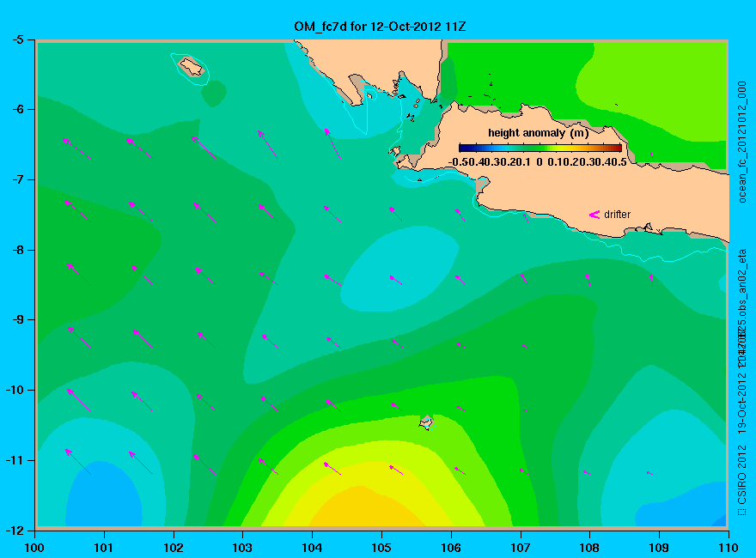Pick the x-axis label "104"

tap(312, 548)
